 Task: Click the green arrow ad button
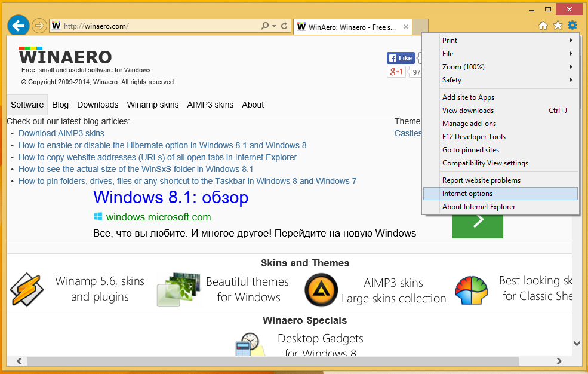(478, 226)
